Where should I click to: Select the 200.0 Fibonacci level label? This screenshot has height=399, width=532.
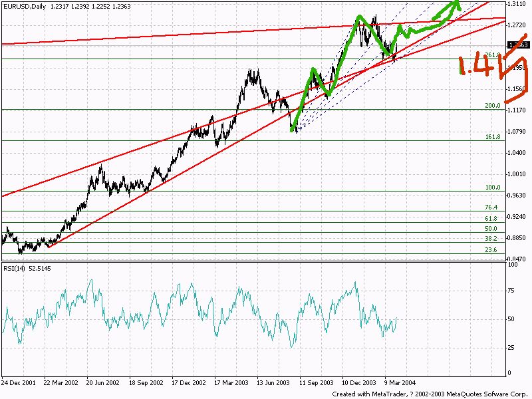492,106
